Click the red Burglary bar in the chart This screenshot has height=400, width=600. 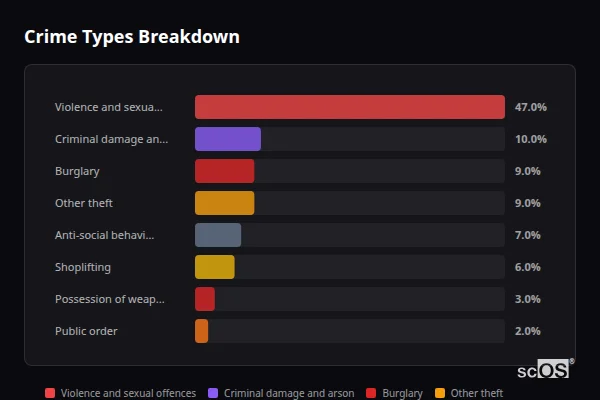(224, 171)
